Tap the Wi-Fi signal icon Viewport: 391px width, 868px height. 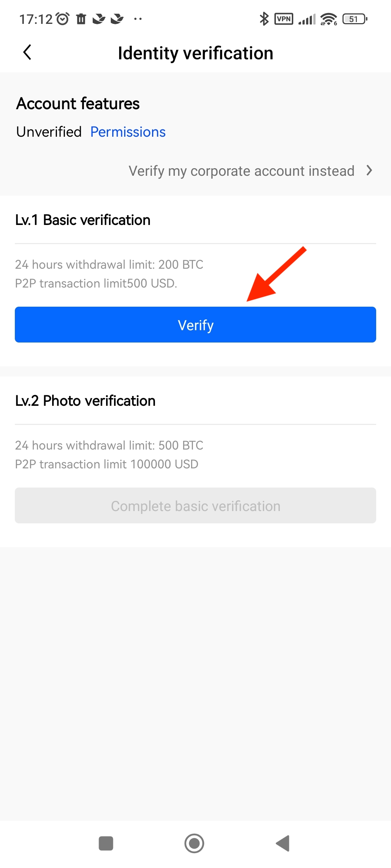click(329, 19)
